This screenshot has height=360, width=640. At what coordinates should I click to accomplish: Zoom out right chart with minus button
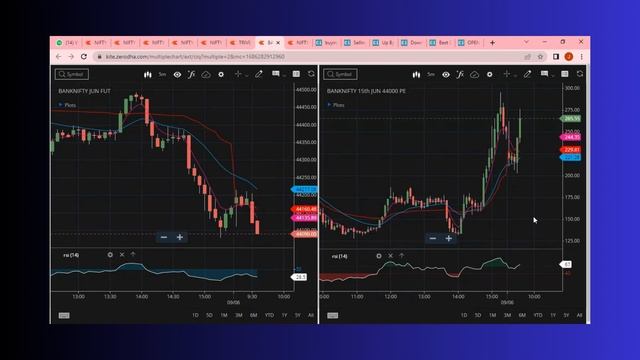433,238
